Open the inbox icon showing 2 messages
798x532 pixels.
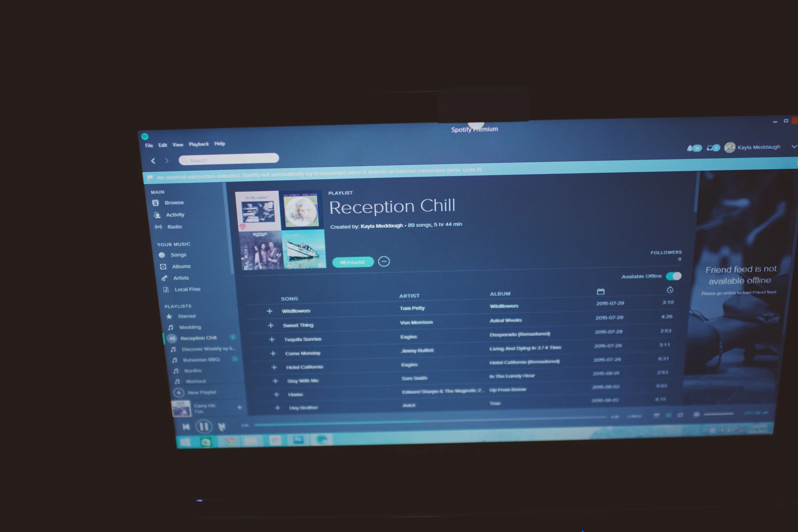point(710,148)
